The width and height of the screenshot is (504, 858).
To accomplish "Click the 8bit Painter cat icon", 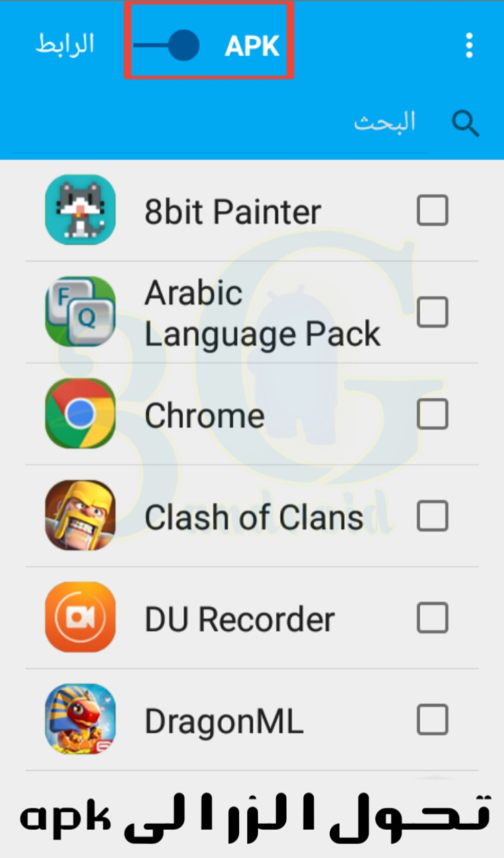I will pyautogui.click(x=80, y=210).
